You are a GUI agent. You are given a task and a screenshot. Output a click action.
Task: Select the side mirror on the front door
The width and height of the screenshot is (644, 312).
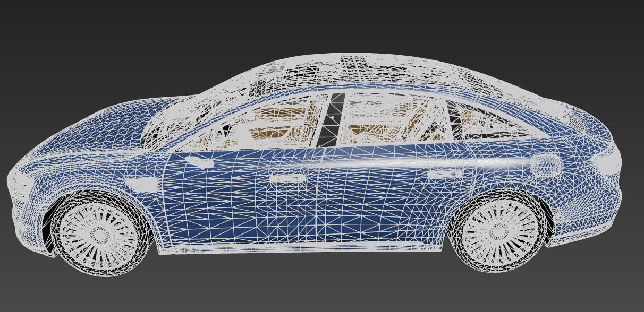(x=198, y=160)
